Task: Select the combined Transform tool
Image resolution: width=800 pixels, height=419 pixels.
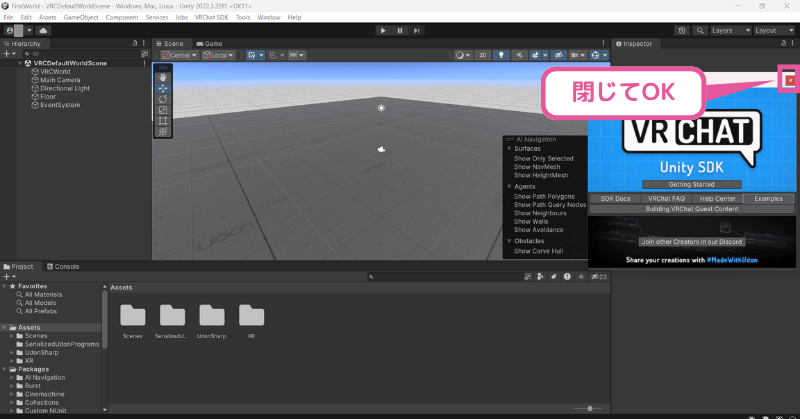Action: click(163, 132)
